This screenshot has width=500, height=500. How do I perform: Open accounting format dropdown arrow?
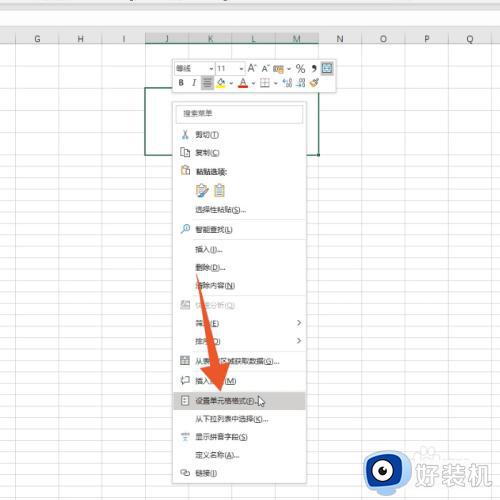click(x=289, y=69)
